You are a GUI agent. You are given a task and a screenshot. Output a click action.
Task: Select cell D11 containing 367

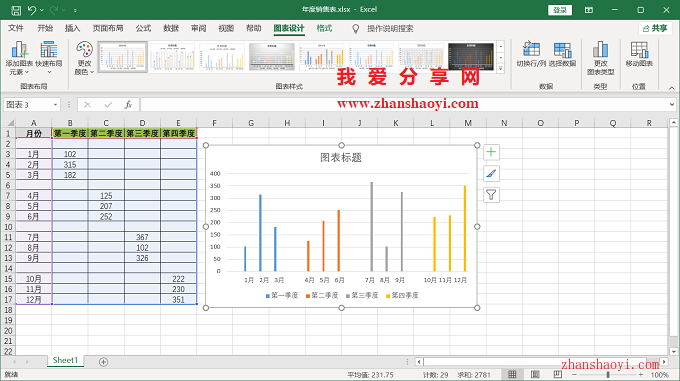tap(142, 238)
